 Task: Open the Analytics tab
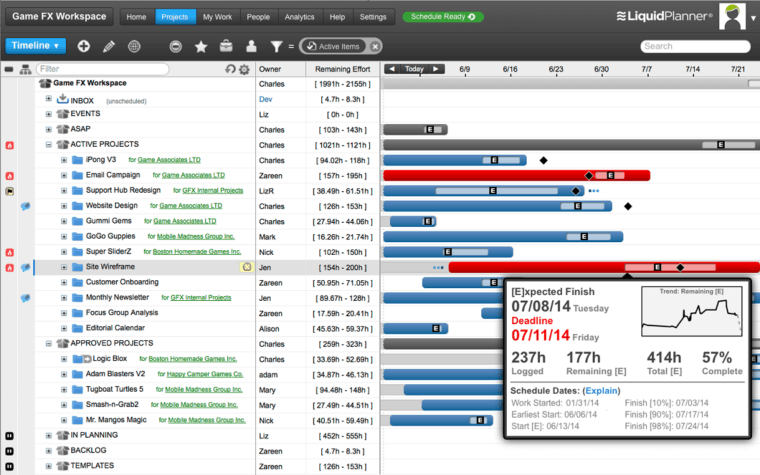click(299, 17)
